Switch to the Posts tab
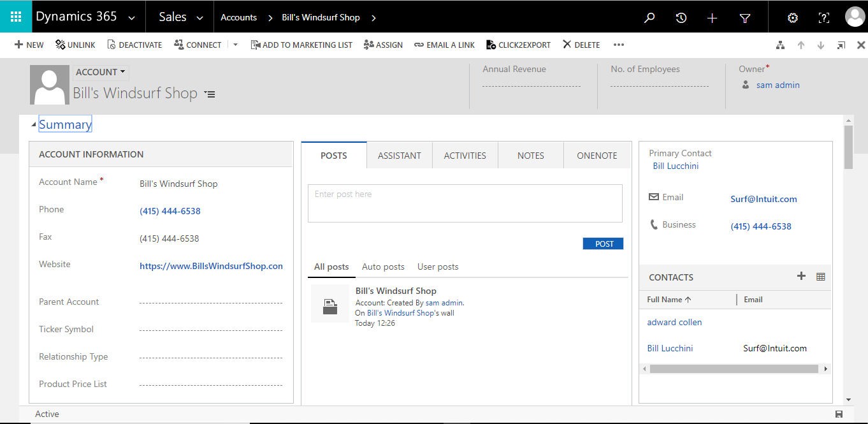 pos(334,156)
